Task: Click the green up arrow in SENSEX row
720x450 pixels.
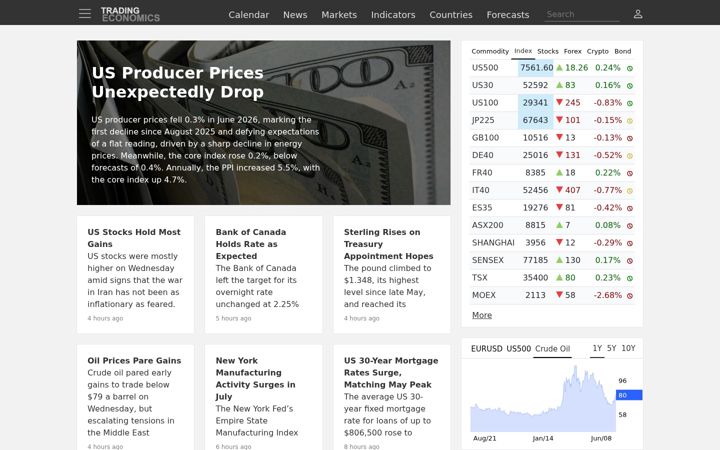Action: pyautogui.click(x=559, y=260)
